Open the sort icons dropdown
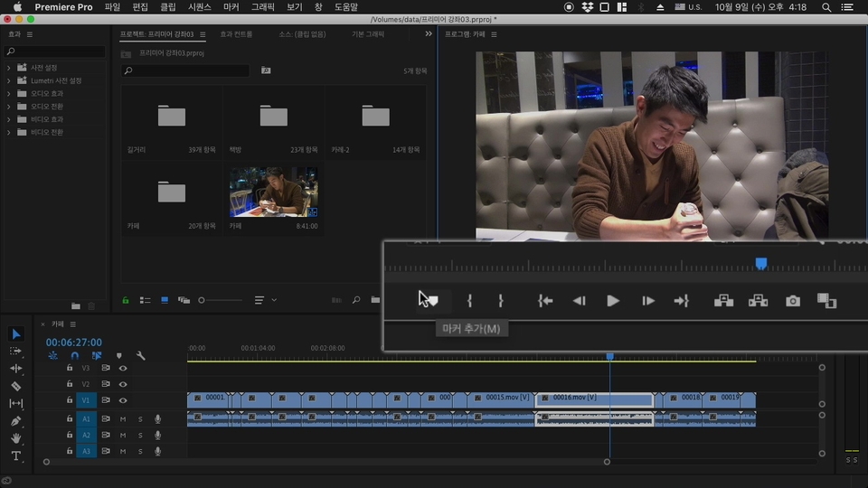 coord(265,300)
